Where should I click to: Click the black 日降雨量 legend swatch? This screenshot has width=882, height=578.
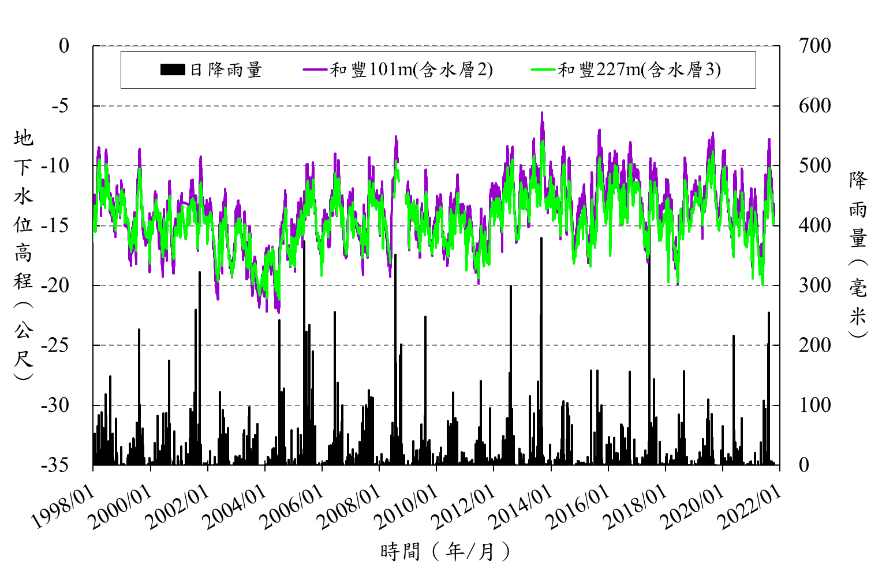click(172, 70)
